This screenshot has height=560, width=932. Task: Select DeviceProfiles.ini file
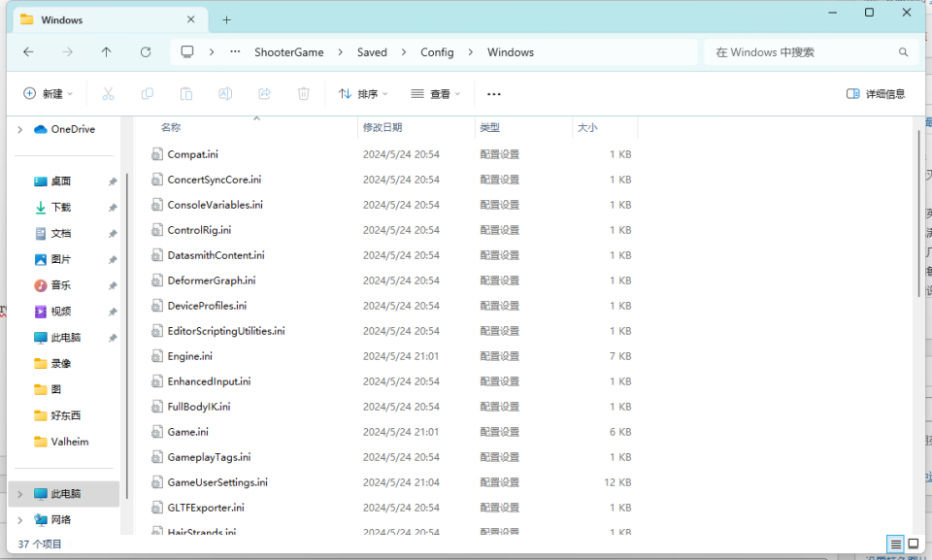tap(207, 306)
